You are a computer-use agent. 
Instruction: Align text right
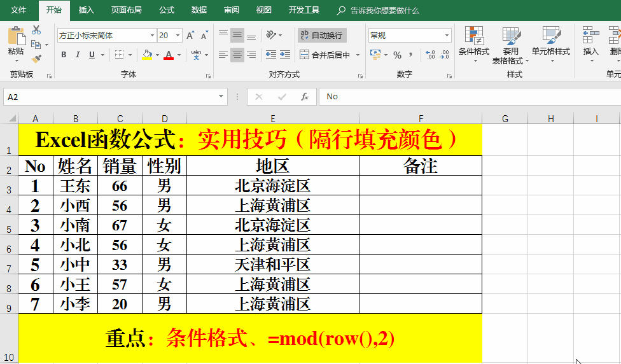pyautogui.click(x=251, y=55)
